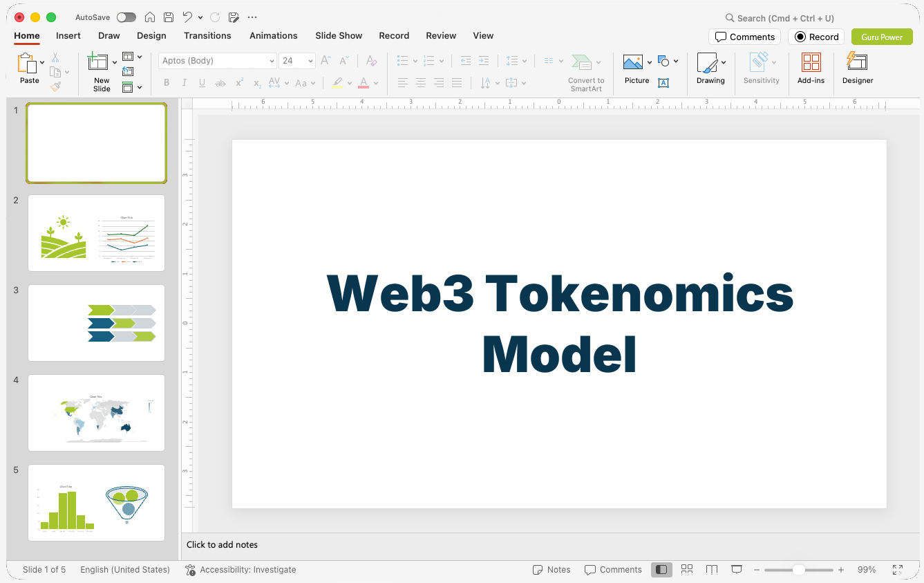The image size is (924, 583).
Task: Click the Record button at top right
Action: 817,37
